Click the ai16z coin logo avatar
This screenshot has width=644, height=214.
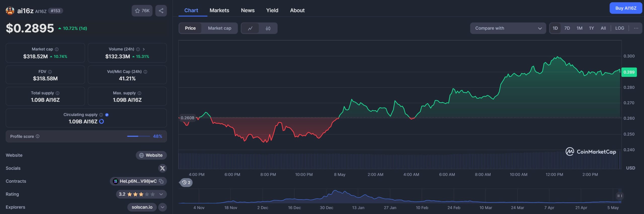click(x=10, y=11)
